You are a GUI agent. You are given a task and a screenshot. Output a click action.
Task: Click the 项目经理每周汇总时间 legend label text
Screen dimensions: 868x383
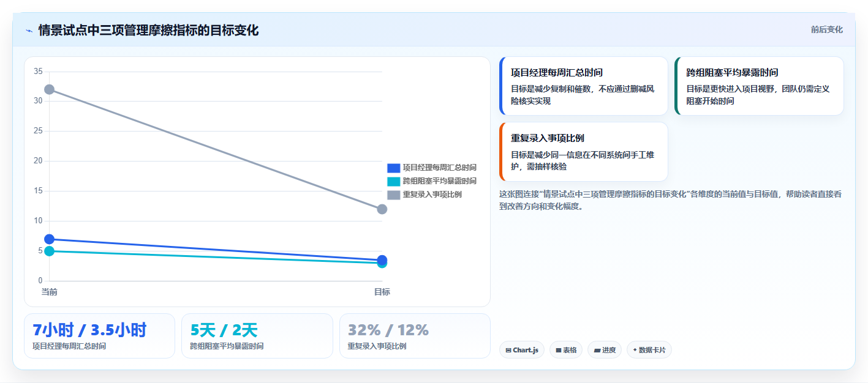[439, 168]
